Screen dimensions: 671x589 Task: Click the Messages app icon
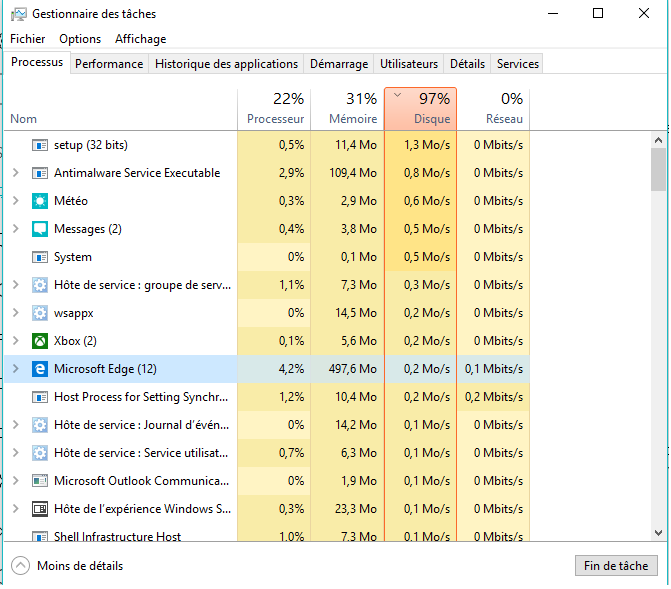[x=40, y=229]
